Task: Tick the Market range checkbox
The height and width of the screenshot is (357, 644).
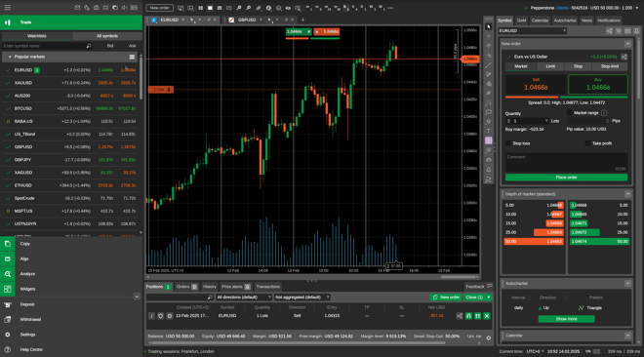Action: tap(569, 112)
